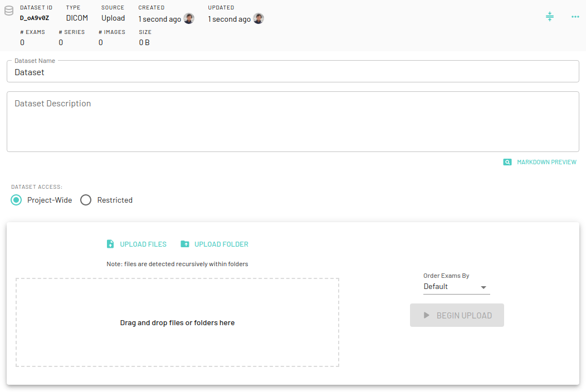Select the Project-Wide access radio button
Viewport: 586px width, 392px height.
pos(17,200)
